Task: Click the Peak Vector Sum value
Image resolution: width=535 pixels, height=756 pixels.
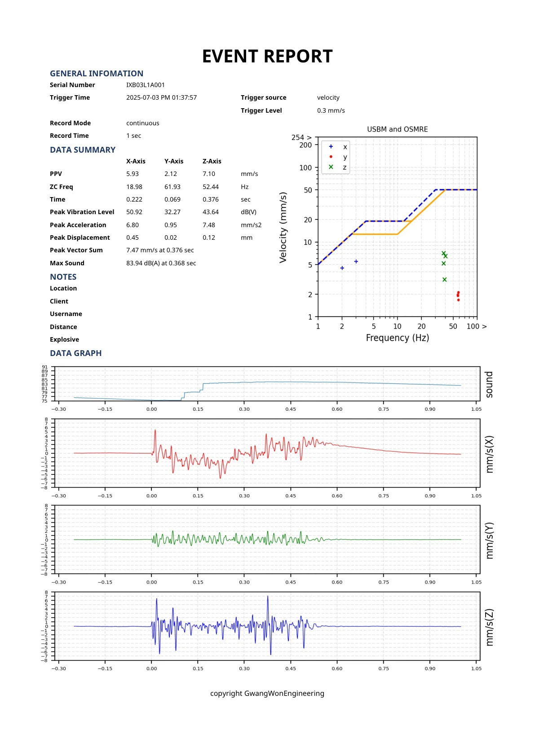Action: point(160,250)
